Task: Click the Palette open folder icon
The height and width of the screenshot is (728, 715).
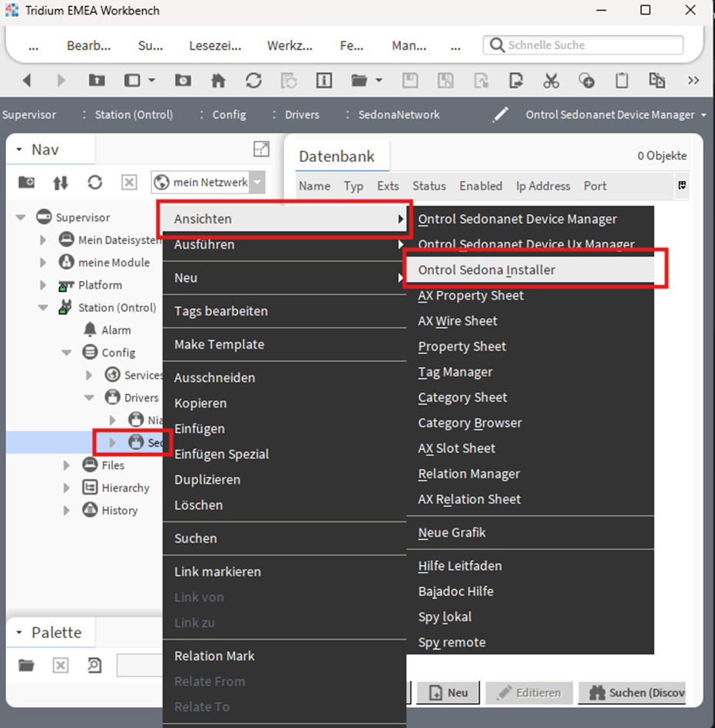Action: coord(26,665)
